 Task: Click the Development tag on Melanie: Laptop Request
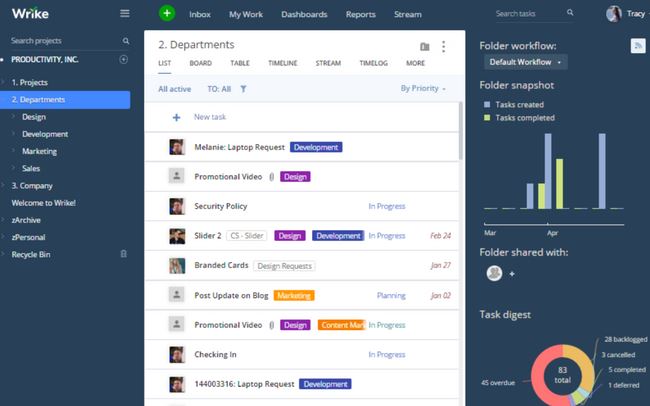click(x=316, y=147)
